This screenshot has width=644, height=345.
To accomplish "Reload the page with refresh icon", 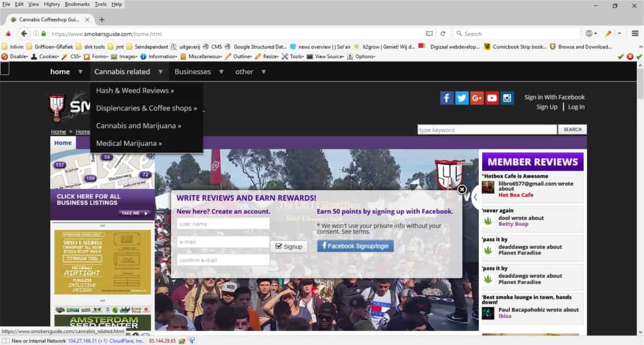I will click(443, 34).
